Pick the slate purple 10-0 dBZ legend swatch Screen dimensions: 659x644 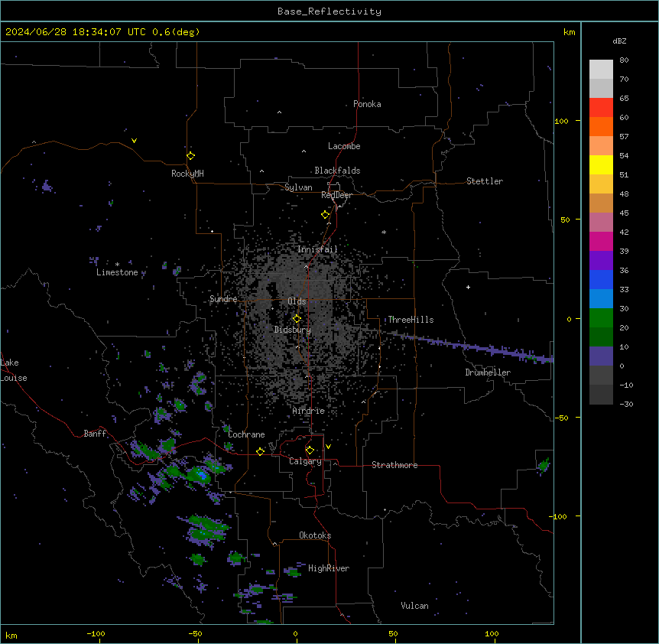click(601, 356)
